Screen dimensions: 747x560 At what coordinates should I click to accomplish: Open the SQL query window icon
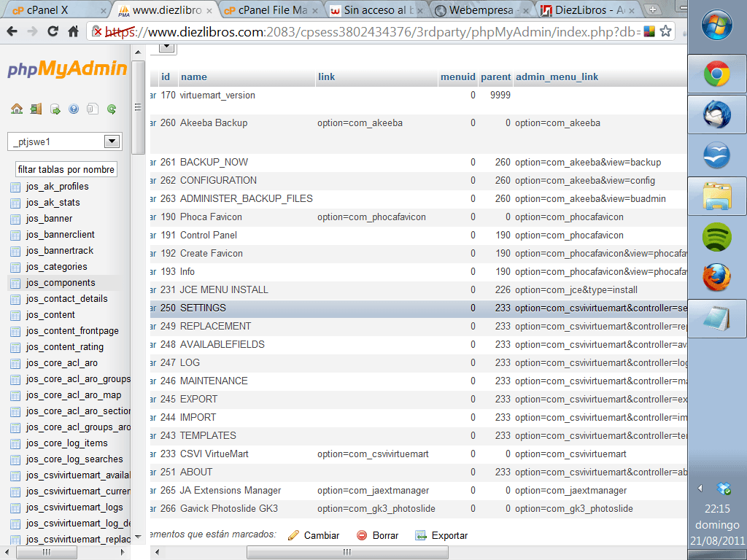[55, 109]
